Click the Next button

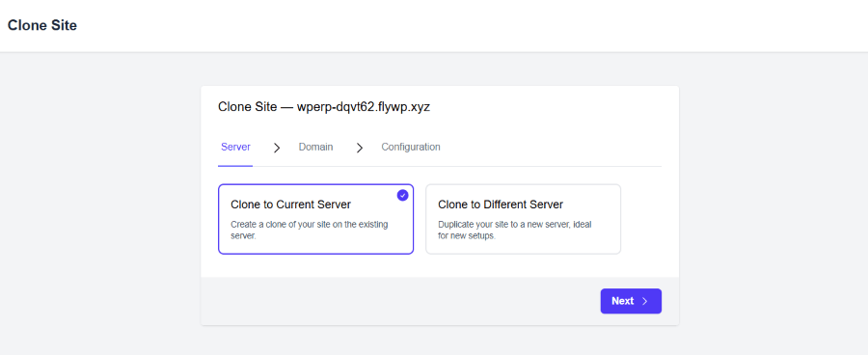[x=631, y=301]
